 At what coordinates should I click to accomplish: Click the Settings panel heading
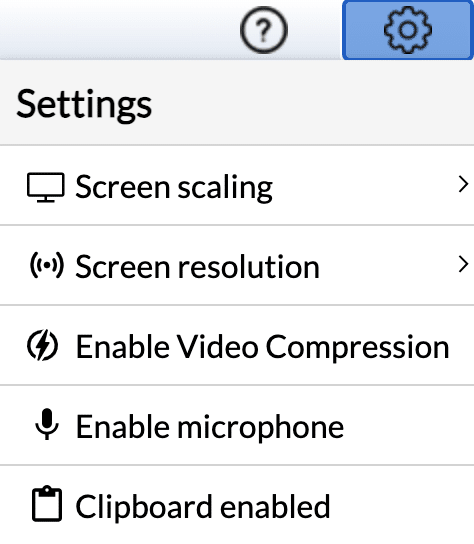(84, 105)
